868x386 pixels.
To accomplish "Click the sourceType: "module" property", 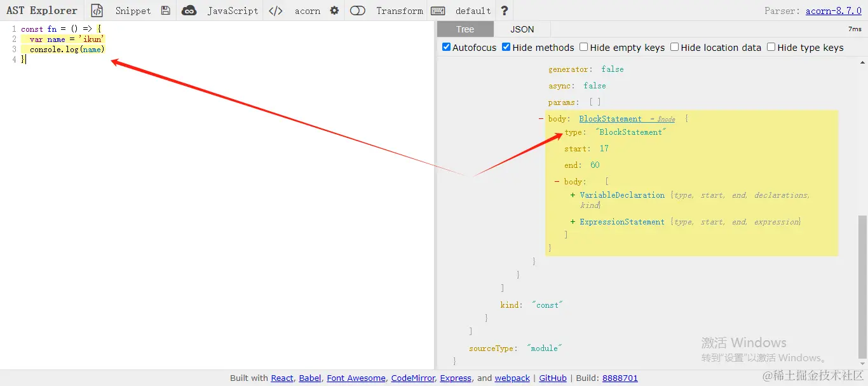I will point(515,348).
